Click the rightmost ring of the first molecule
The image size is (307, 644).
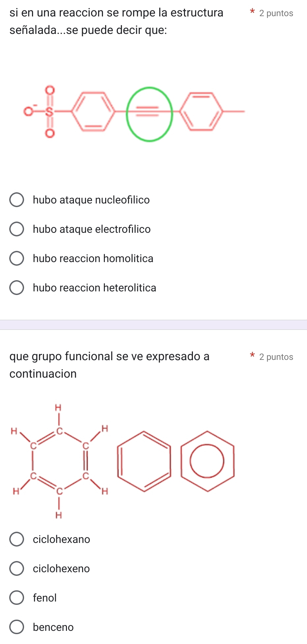click(x=201, y=112)
